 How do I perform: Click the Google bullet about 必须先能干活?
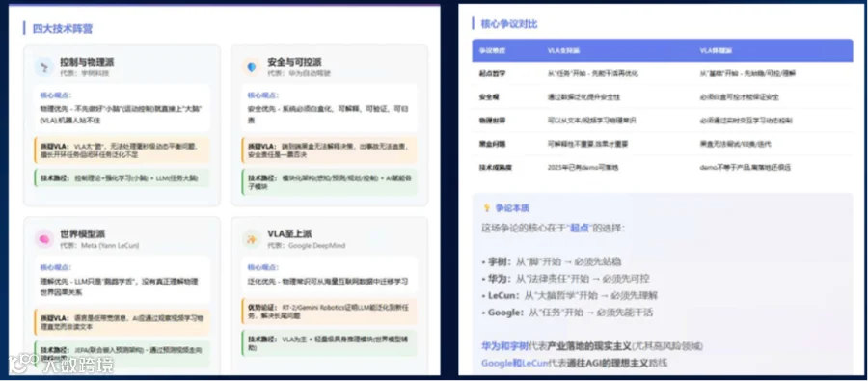[x=567, y=313]
